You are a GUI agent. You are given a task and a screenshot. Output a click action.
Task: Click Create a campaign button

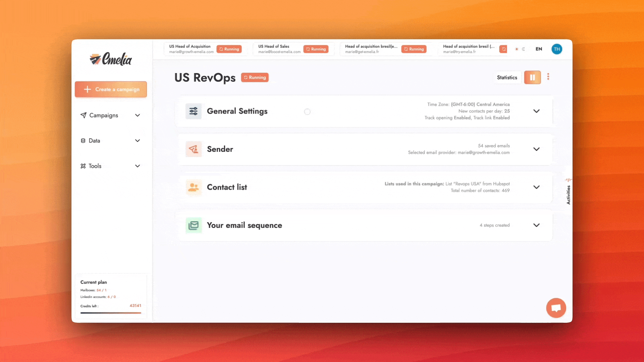(x=111, y=89)
